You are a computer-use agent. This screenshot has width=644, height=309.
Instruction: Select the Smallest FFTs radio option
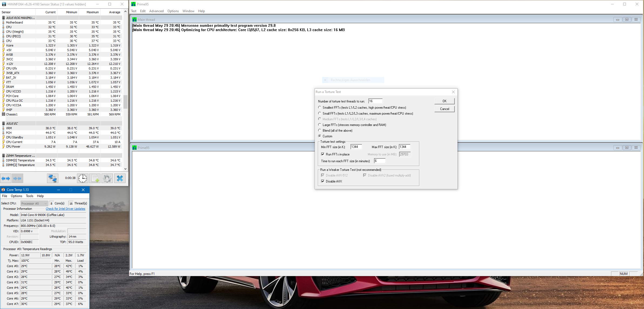click(x=320, y=107)
